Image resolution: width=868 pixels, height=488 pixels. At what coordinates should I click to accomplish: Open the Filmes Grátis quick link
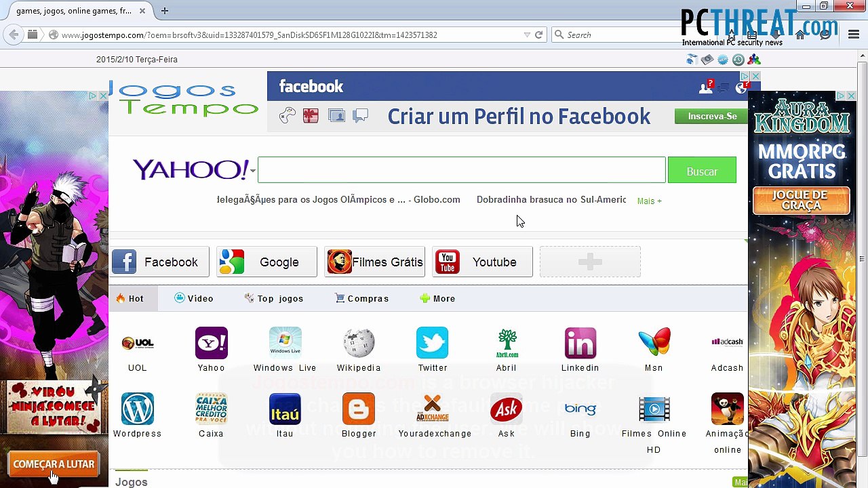(x=374, y=262)
